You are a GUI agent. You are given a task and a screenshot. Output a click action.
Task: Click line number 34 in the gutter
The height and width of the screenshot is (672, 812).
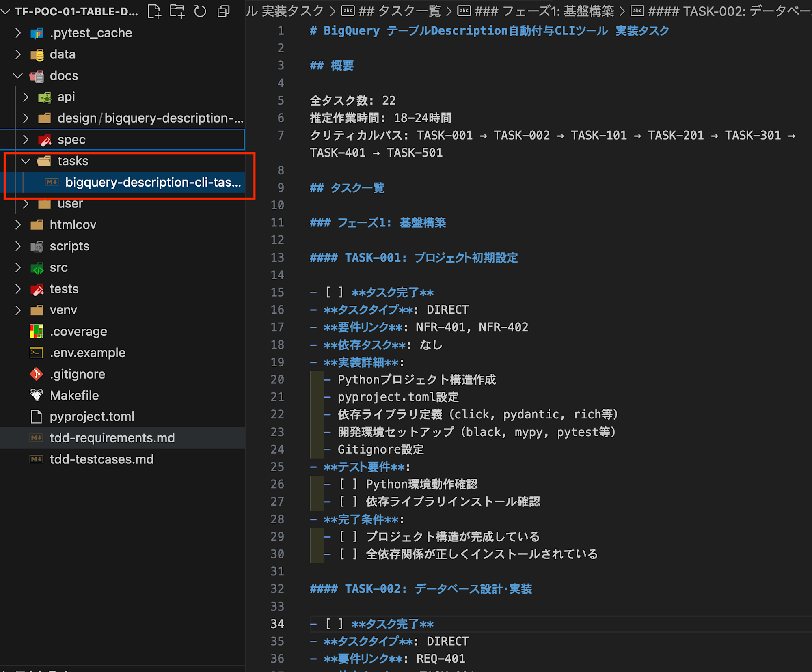pos(277,624)
